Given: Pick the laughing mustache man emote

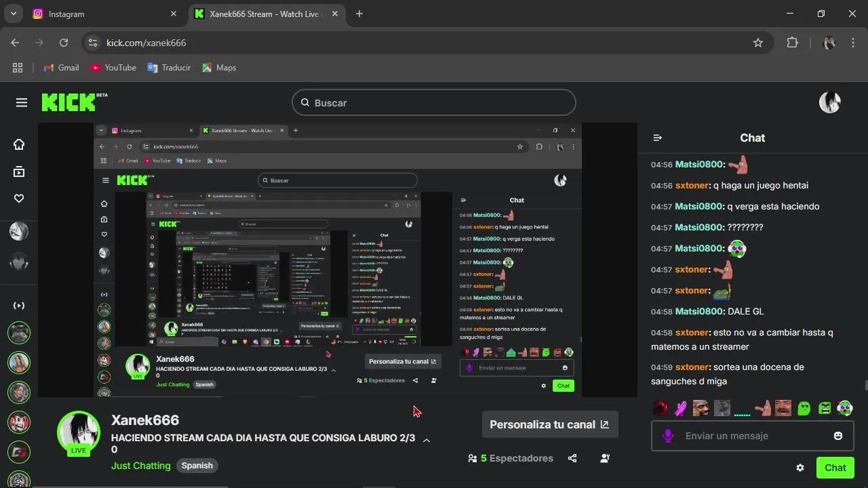Looking at the screenshot, I should [x=783, y=408].
